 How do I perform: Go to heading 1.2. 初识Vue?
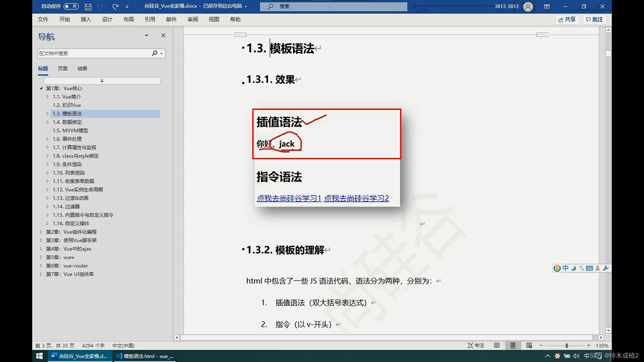click(67, 105)
